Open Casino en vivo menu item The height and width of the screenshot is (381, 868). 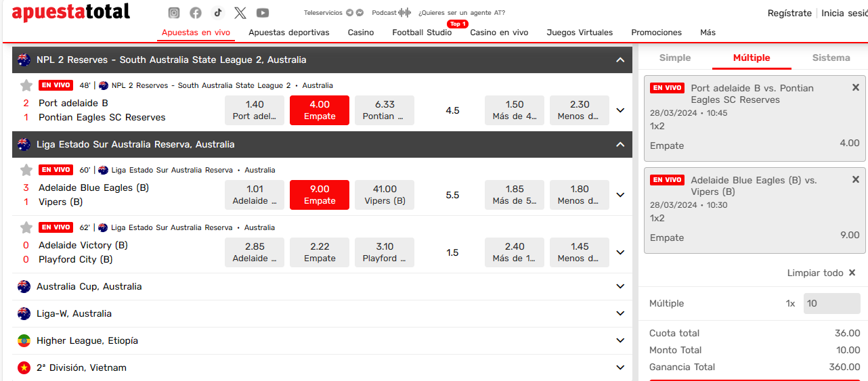tap(499, 32)
